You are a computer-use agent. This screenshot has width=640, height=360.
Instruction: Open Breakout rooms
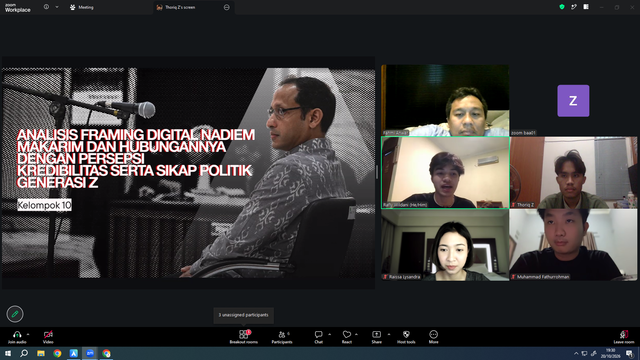click(244, 337)
